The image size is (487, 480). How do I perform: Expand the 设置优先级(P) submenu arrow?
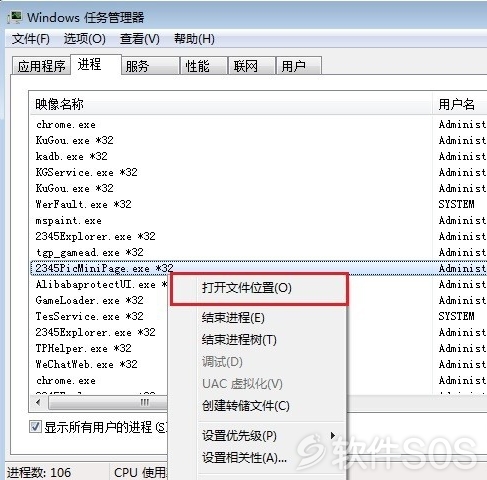click(332, 435)
